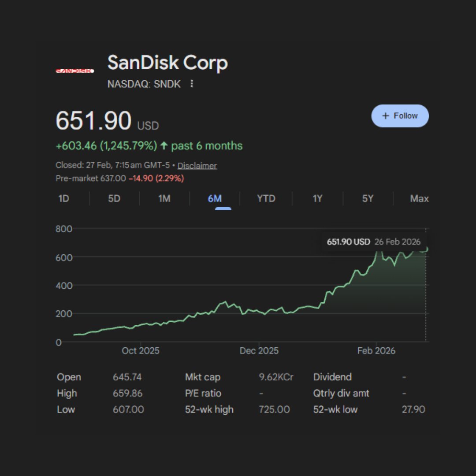476x476 pixels.
Task: Select the 1D time range tab
Action: coord(64,199)
